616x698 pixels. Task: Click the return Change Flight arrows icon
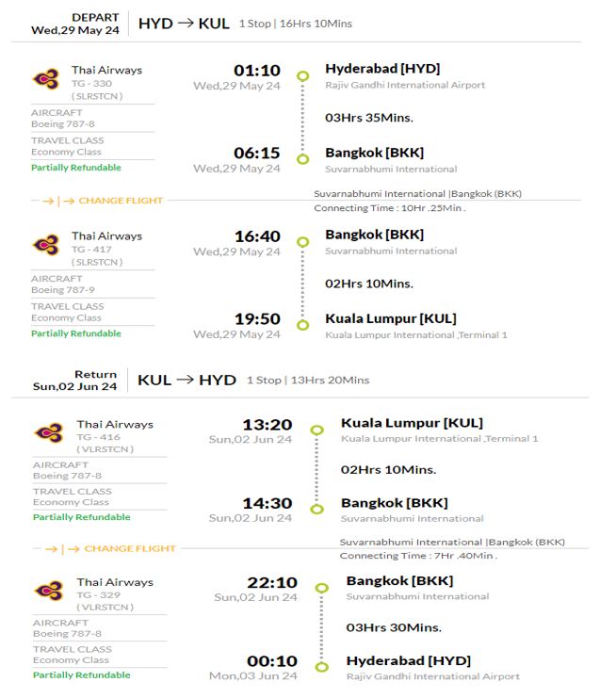(x=63, y=549)
